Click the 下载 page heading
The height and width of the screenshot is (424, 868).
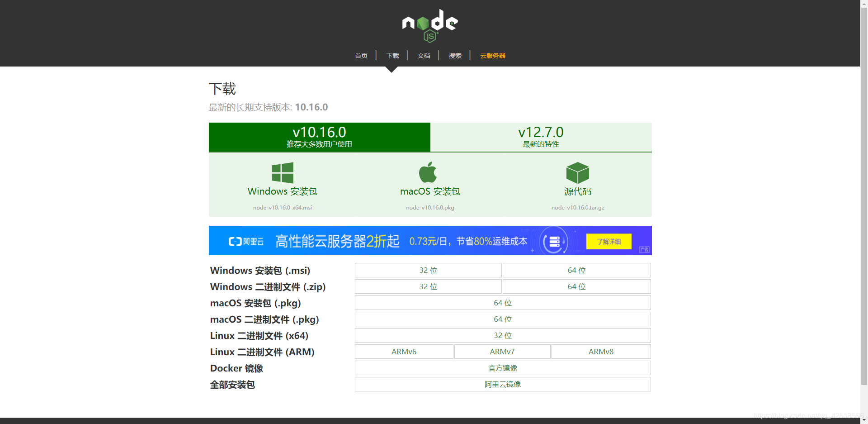click(222, 89)
